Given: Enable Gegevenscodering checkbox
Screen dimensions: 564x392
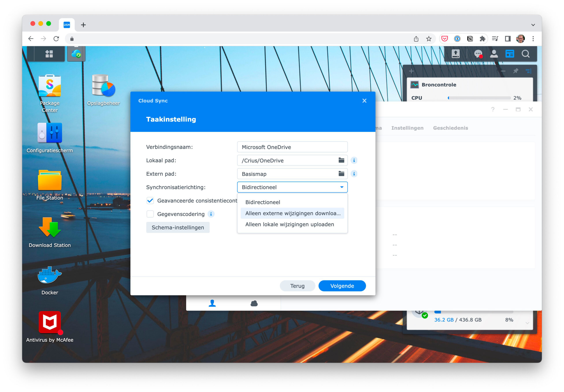Looking at the screenshot, I should pos(150,214).
